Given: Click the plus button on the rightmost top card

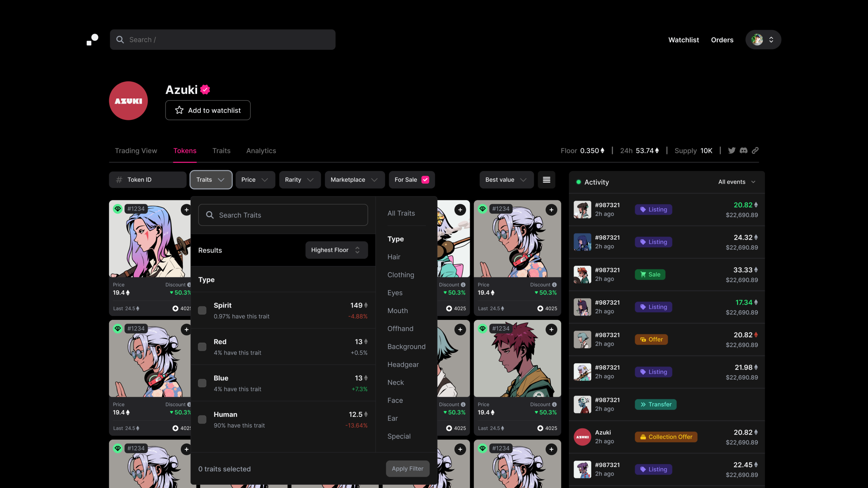Looking at the screenshot, I should 551,210.
